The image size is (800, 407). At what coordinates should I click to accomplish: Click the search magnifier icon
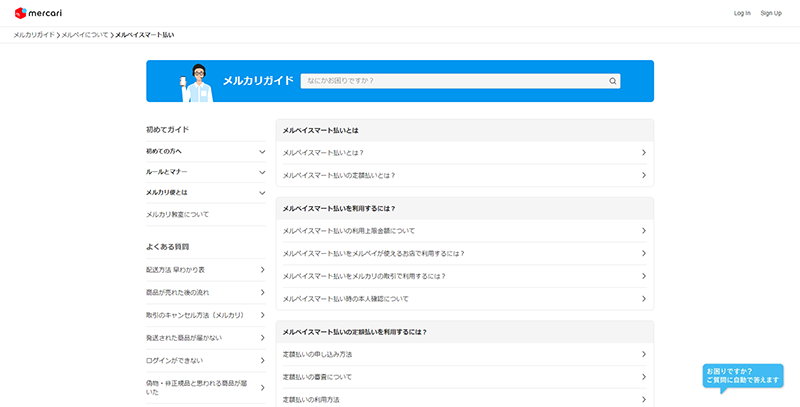pos(613,81)
